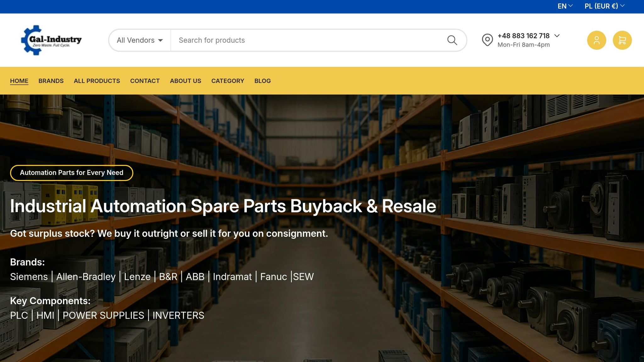Click the INVERTERS component text

[178, 315]
